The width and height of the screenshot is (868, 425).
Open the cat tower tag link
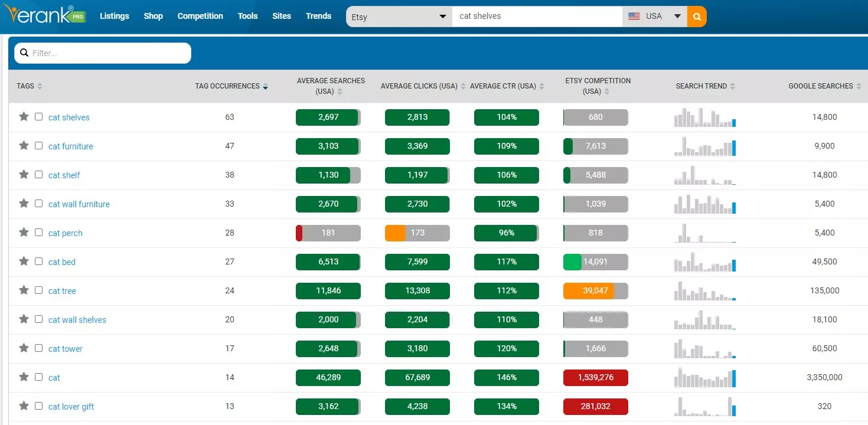click(x=66, y=349)
